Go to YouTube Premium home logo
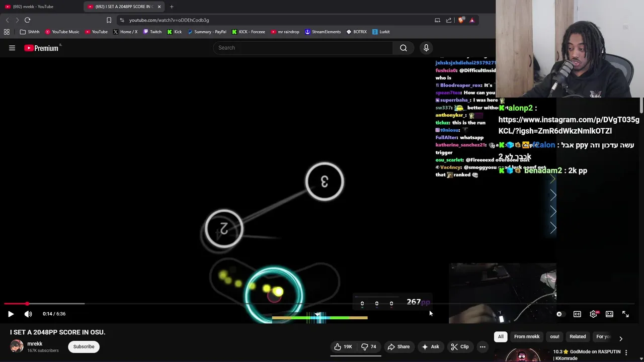This screenshot has height=362, width=644. (42, 48)
